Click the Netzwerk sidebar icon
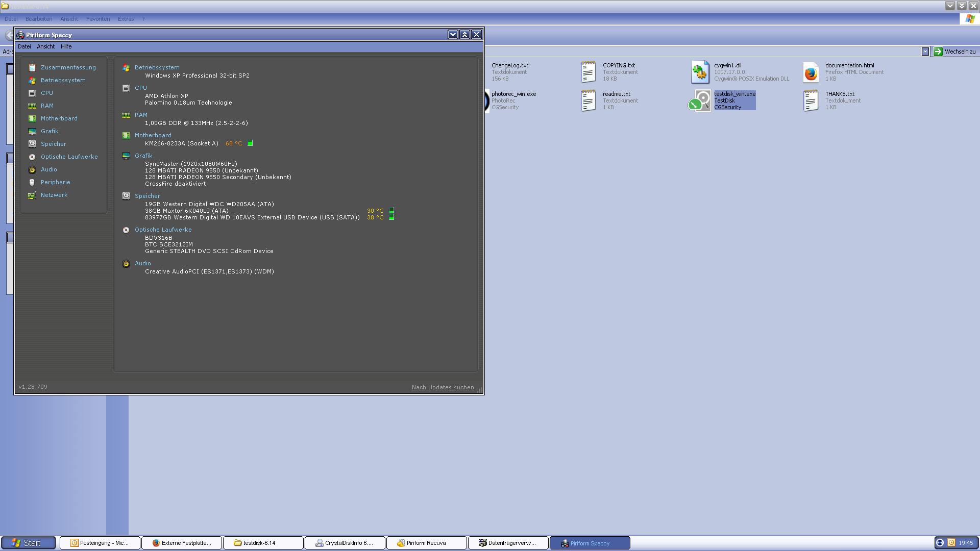Screen dimensions: 980x551 tap(32, 195)
